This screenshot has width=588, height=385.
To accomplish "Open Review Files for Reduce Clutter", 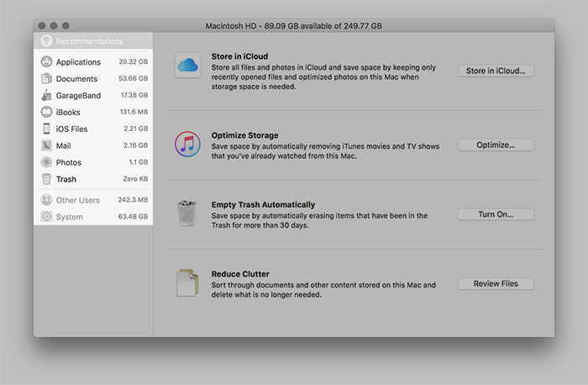I will 496,284.
